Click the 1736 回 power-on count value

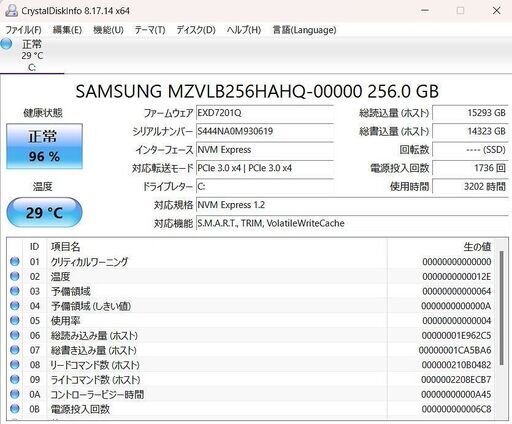470,168
